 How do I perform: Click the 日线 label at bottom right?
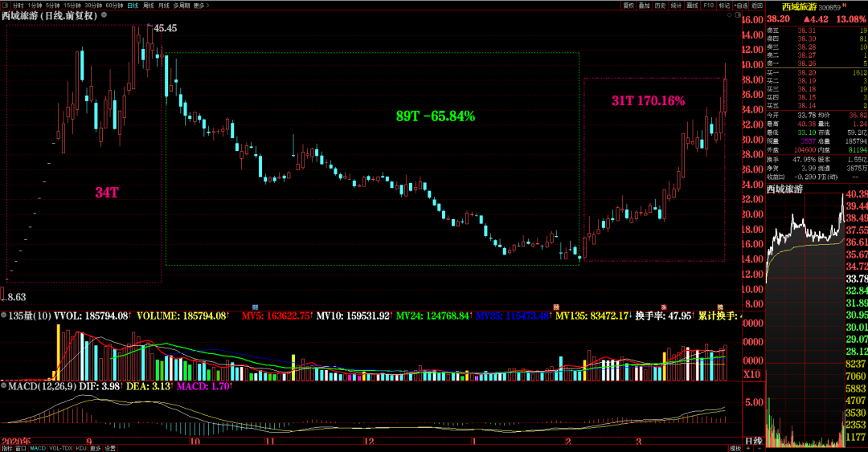tap(753, 442)
